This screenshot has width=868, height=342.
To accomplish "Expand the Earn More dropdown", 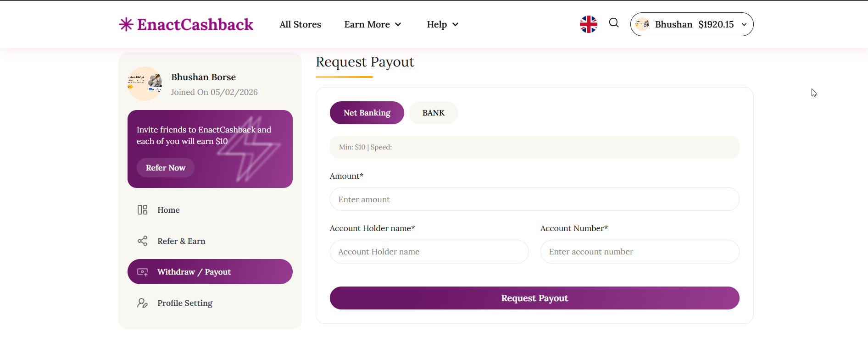I will 373,24.
